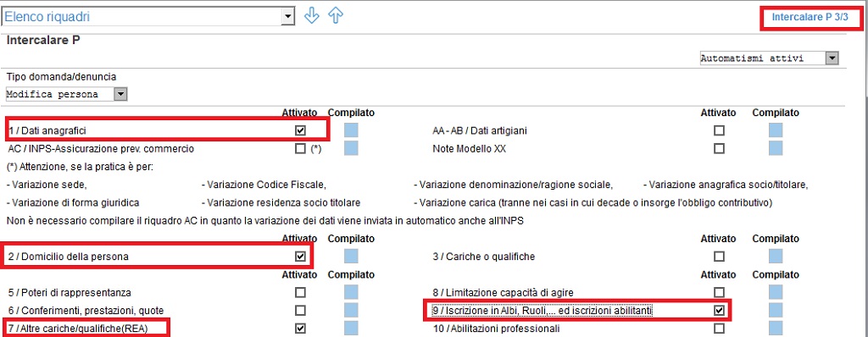Check Conferimenti, prestazioni, quote checkbox
Screen dimensions: 868x337
coord(301,311)
